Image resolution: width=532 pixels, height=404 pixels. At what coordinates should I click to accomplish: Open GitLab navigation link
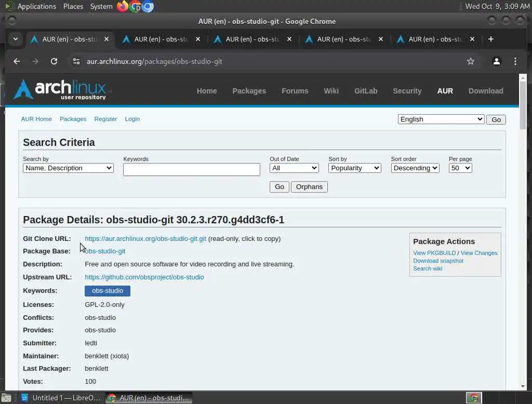point(366,91)
